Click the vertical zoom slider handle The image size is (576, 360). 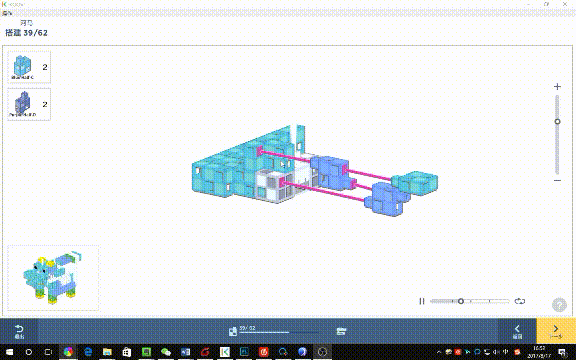coord(557,122)
